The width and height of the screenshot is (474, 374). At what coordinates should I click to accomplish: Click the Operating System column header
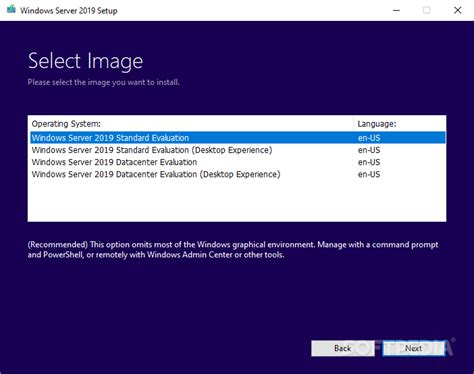pos(66,124)
